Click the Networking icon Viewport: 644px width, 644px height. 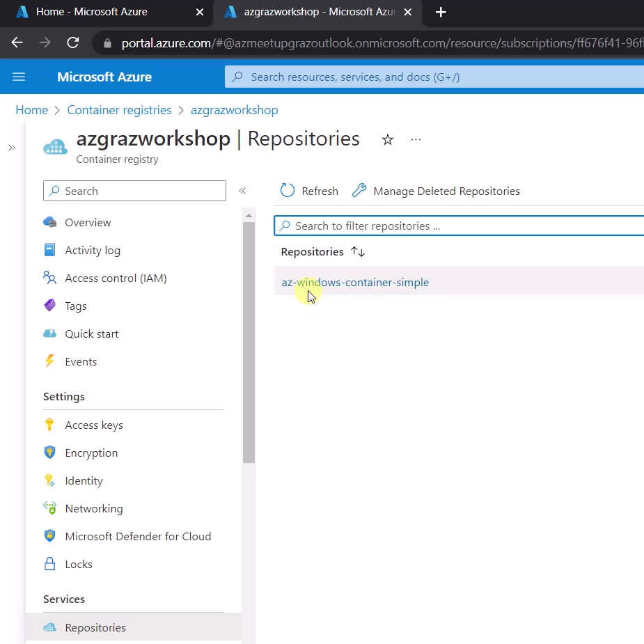coord(49,508)
